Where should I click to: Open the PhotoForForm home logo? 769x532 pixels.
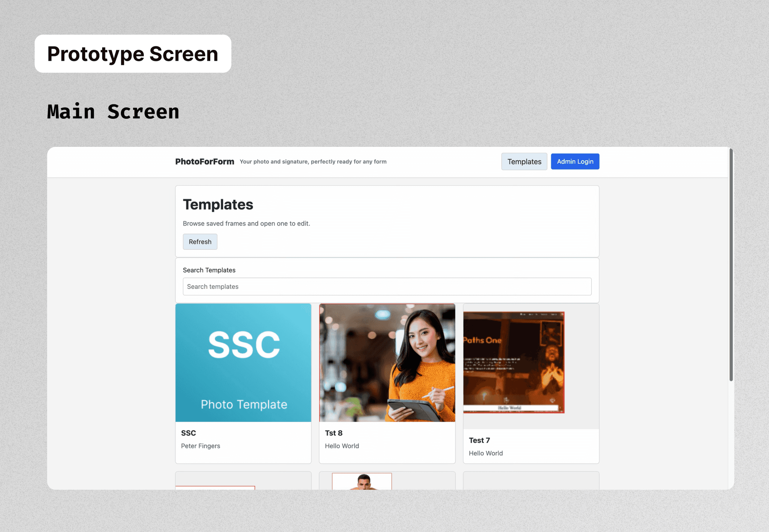205,161
